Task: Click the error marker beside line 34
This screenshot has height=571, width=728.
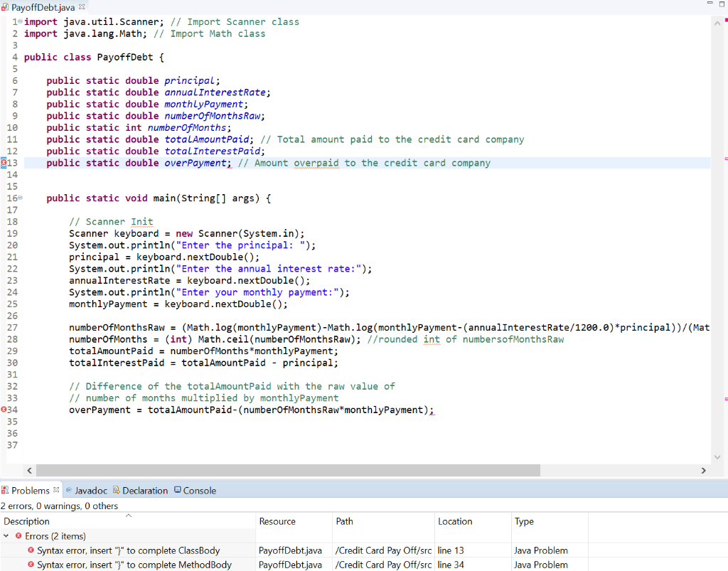Action: coord(5,410)
